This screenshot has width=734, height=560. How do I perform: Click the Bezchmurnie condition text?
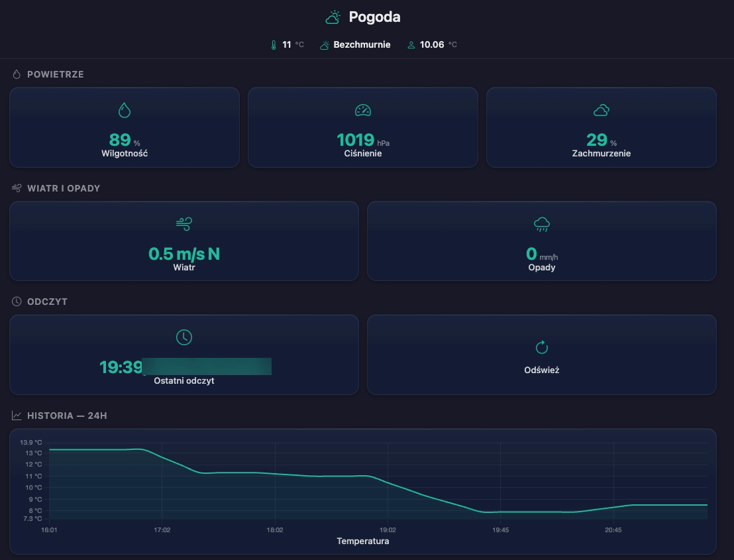coord(362,44)
